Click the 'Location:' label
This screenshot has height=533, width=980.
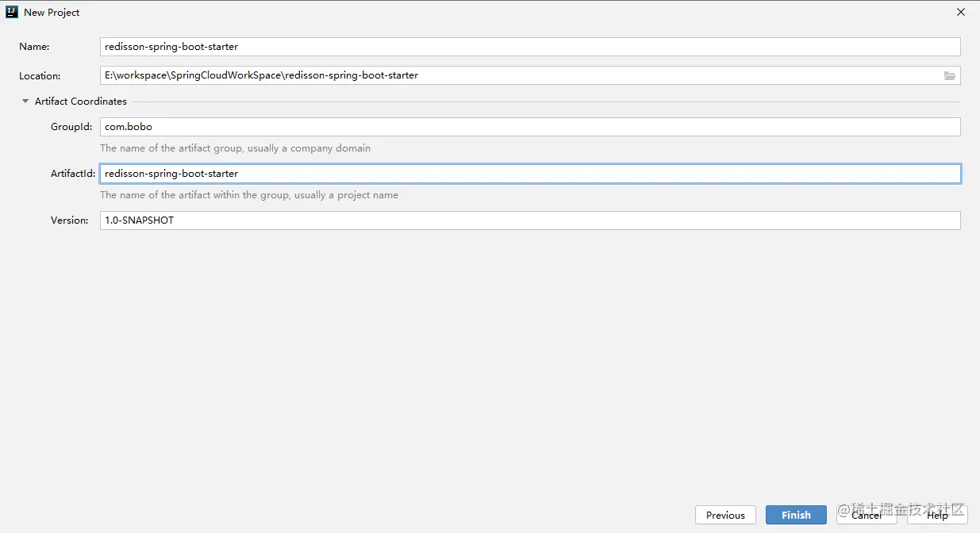pyautogui.click(x=40, y=76)
